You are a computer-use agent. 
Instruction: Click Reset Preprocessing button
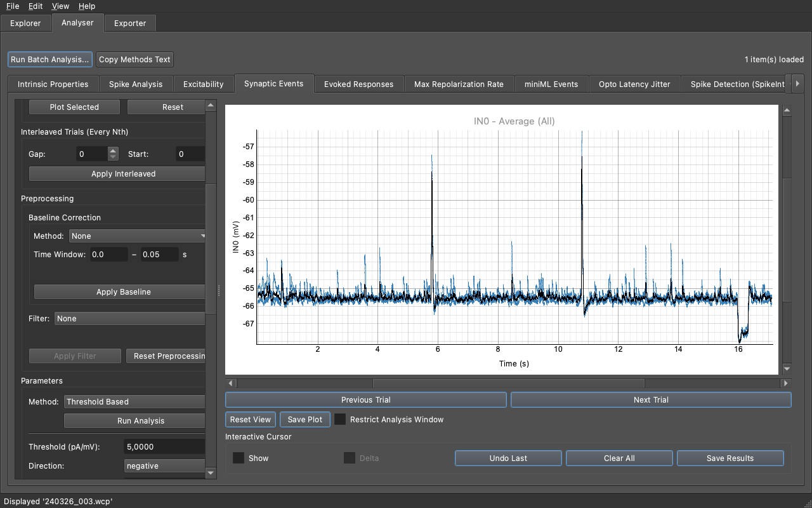coord(166,356)
